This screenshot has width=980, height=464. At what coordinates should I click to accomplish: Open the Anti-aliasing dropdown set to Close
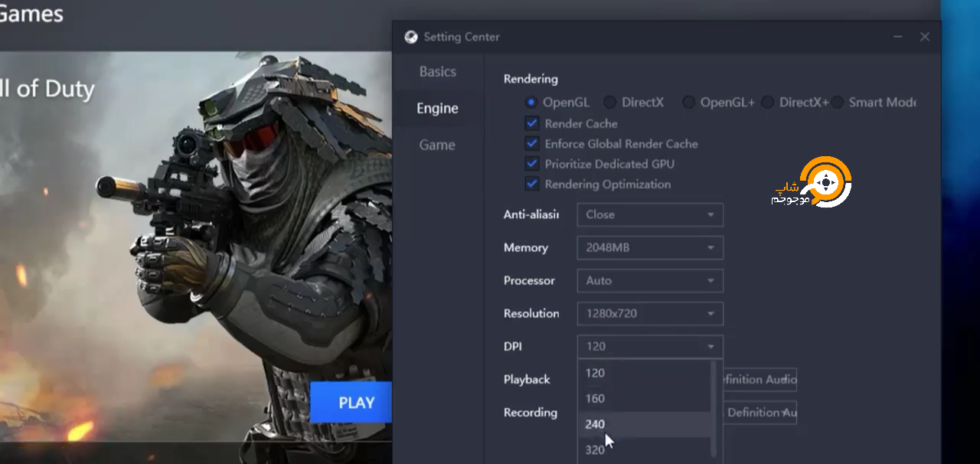650,214
